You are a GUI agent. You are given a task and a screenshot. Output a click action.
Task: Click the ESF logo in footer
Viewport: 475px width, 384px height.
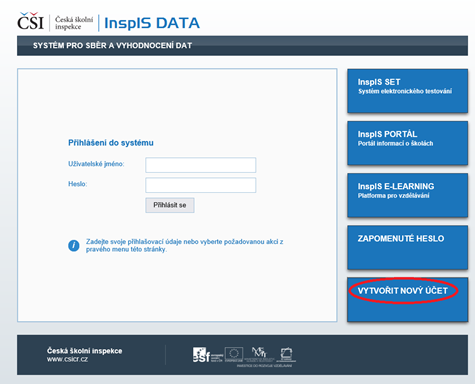click(x=207, y=355)
